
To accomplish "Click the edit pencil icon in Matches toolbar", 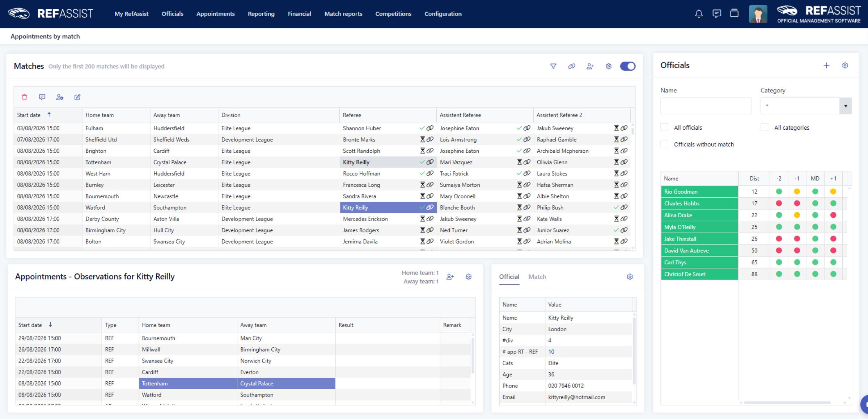I will 77,97.
